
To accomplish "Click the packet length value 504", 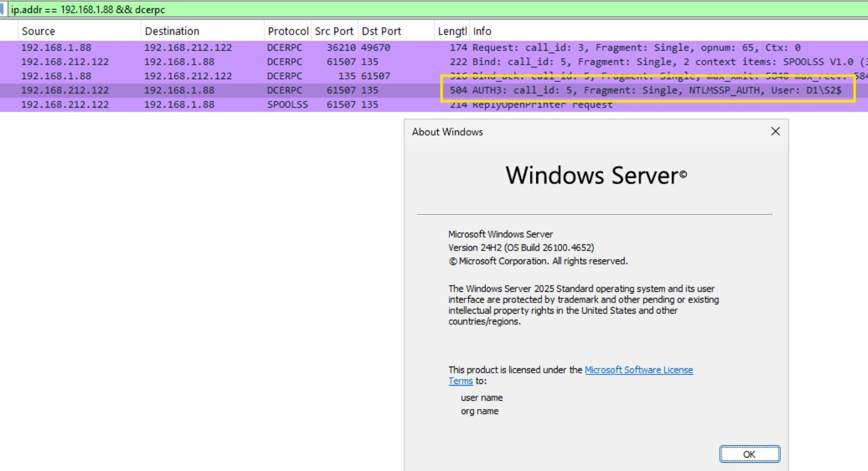I will pos(458,90).
